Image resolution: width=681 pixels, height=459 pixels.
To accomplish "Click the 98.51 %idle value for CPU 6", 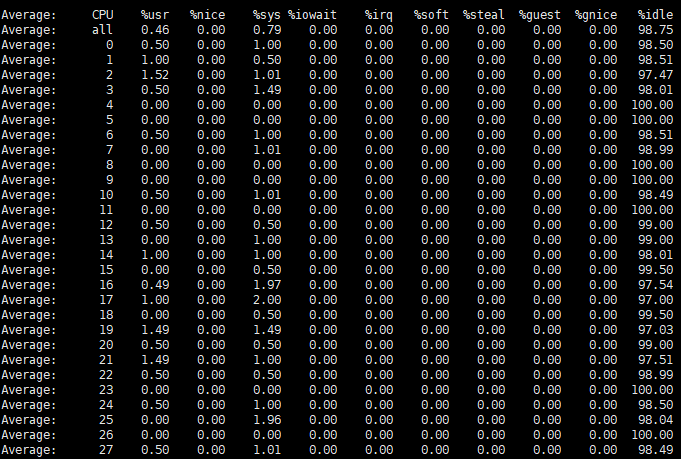I will coord(655,135).
